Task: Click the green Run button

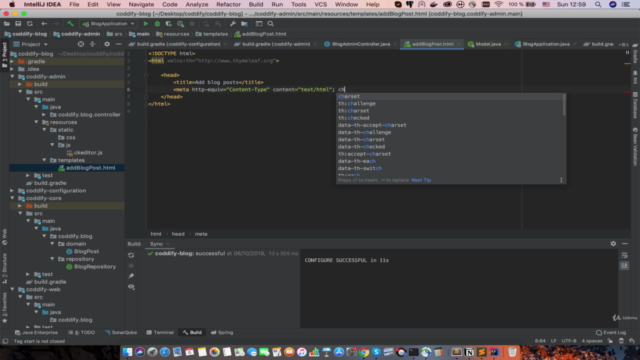Action: (x=146, y=24)
